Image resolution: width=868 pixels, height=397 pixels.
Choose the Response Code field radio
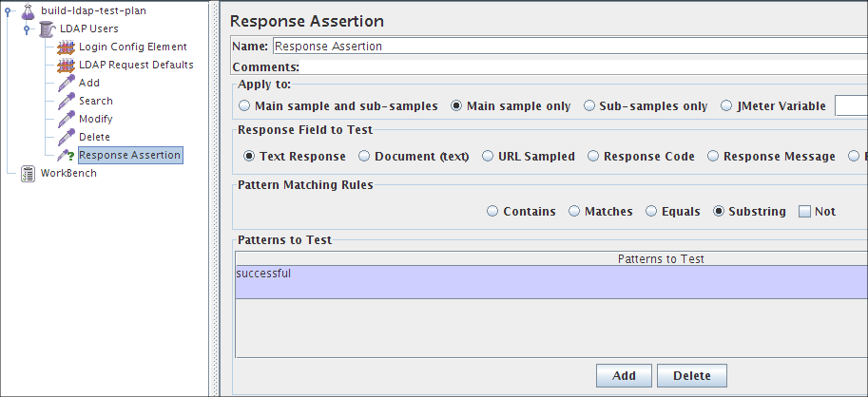tap(593, 157)
